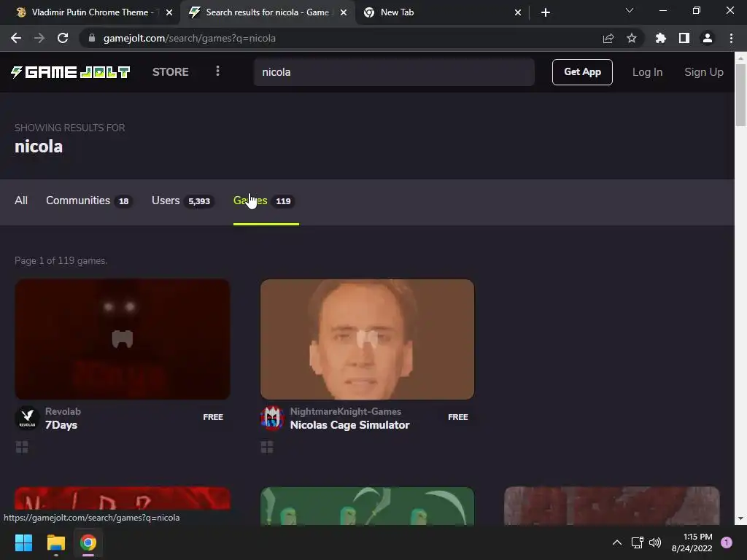
Task: Open the taskbar clock and date
Action: tap(692, 542)
